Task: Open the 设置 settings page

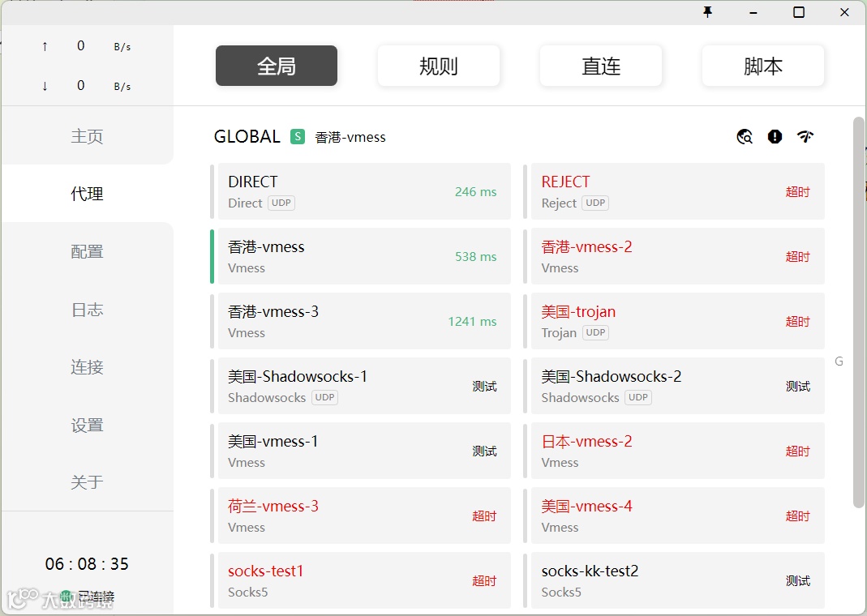Action: (88, 425)
